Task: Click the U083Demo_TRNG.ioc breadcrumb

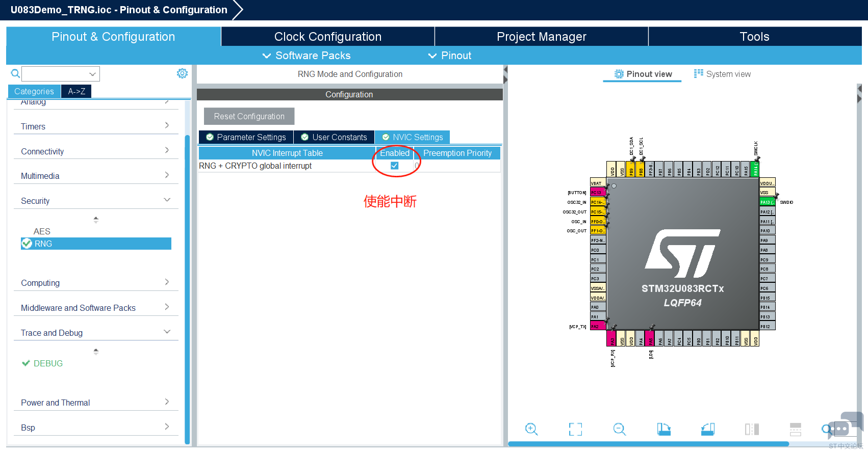Action: (x=119, y=10)
